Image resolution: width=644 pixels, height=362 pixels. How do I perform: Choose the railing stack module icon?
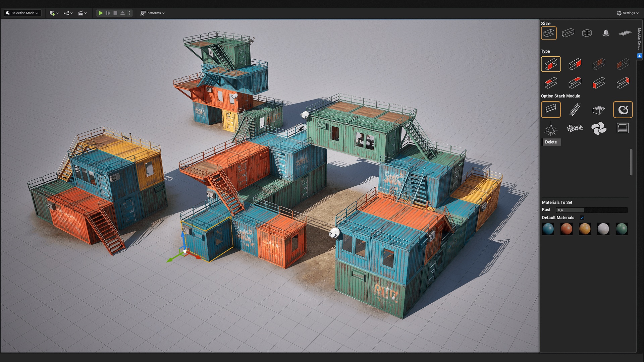[x=551, y=110]
